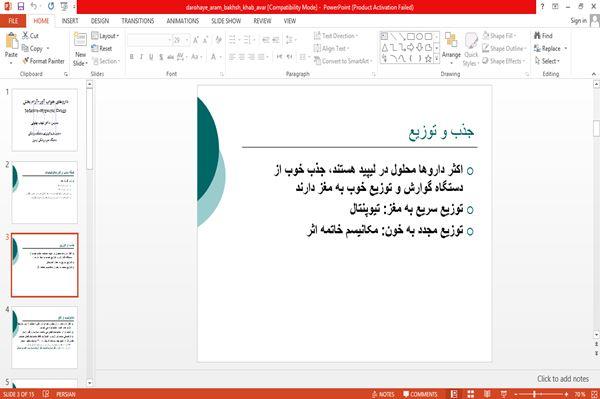
Task: Toggle text Shadow formatting
Action: click(x=161, y=57)
